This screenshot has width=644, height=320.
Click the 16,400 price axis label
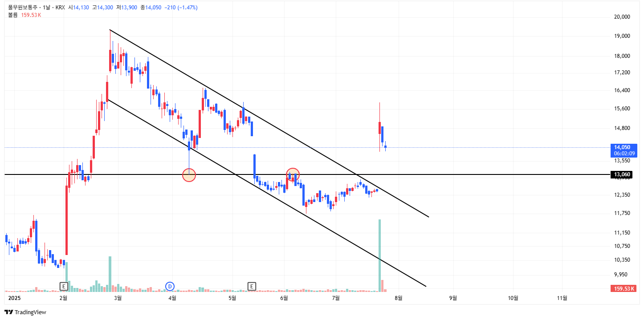coord(622,90)
